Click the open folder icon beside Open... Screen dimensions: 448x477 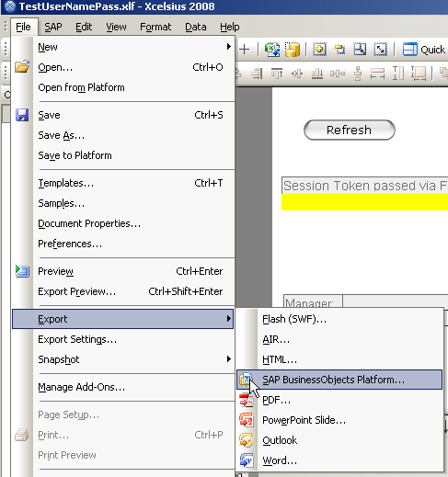22,66
